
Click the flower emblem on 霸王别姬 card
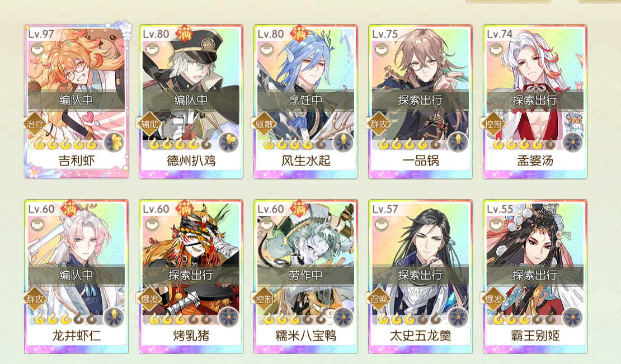pos(572,318)
